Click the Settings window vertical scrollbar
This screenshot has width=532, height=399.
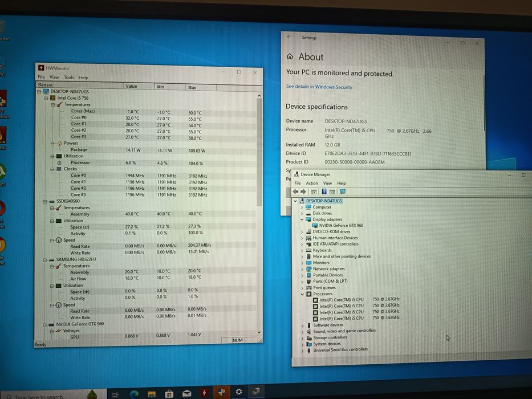[x=484, y=103]
